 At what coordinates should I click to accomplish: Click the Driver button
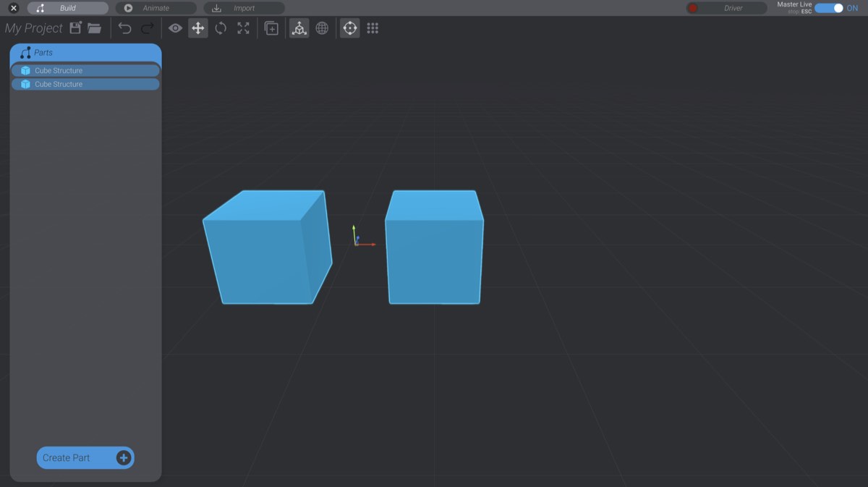pyautogui.click(x=733, y=8)
